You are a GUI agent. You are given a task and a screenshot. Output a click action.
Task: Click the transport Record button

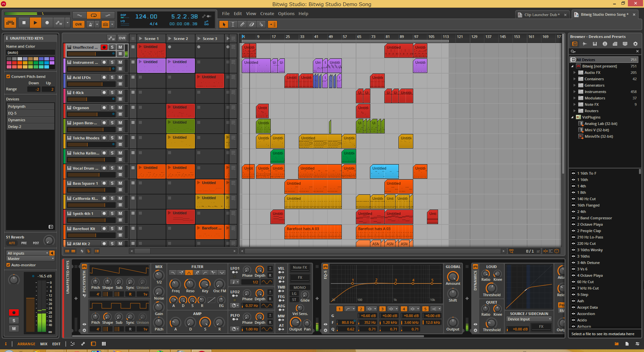click(x=47, y=23)
